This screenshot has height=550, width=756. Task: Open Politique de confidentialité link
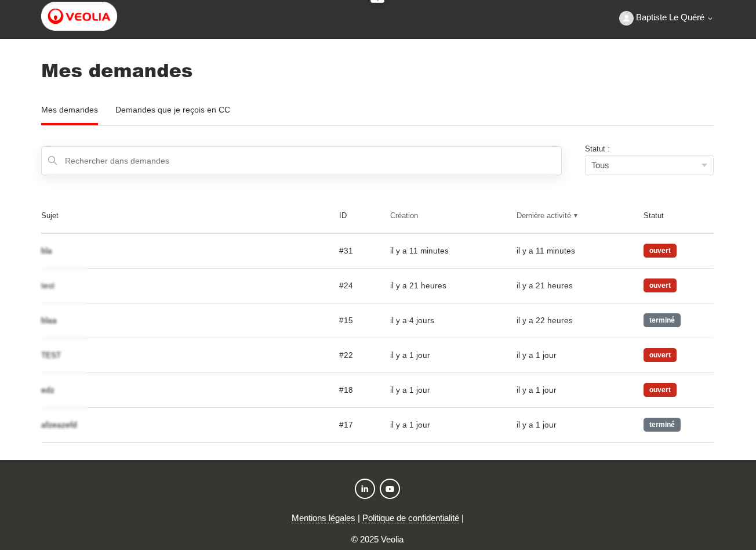(x=410, y=518)
